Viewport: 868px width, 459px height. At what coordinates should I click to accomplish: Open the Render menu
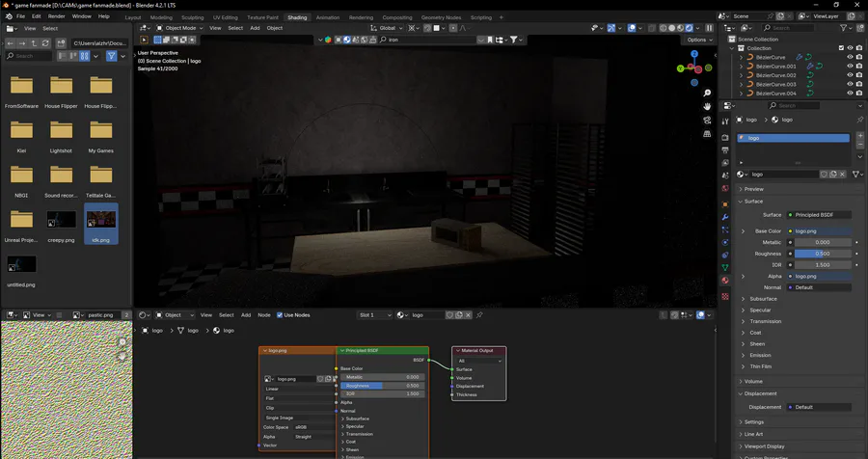(57, 16)
